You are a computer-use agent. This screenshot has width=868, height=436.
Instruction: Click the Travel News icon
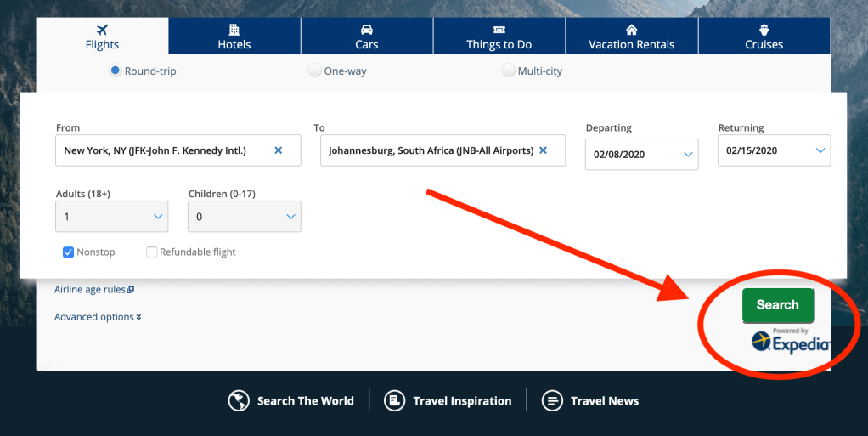pos(552,400)
